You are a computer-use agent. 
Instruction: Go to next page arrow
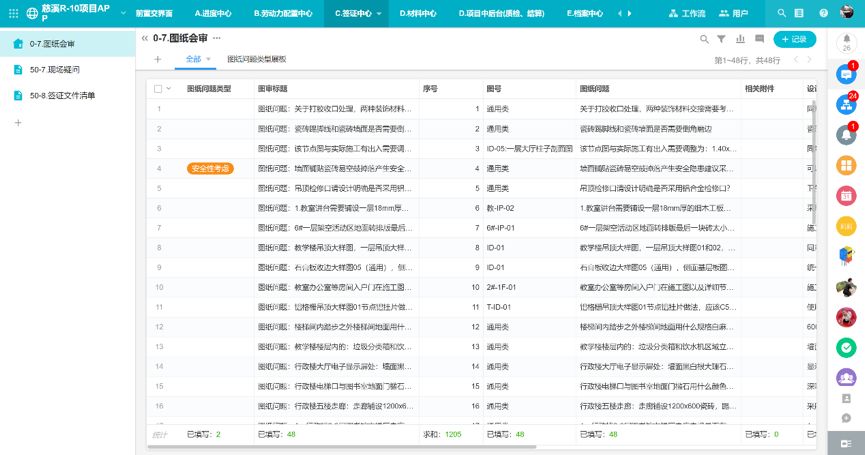[x=809, y=60]
